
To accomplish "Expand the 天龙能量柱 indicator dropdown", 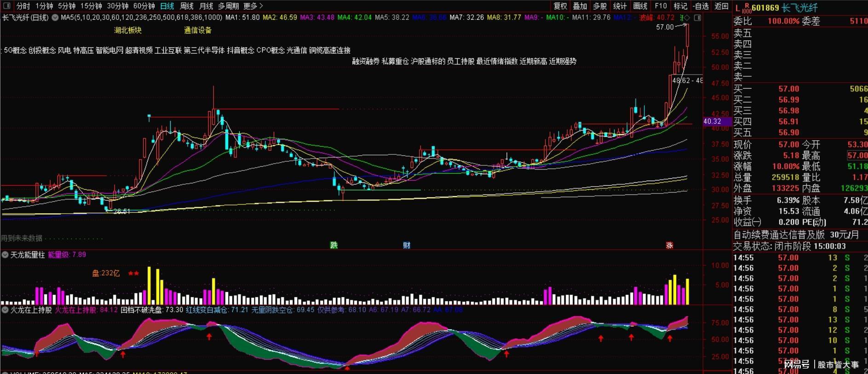I will coord(5,255).
